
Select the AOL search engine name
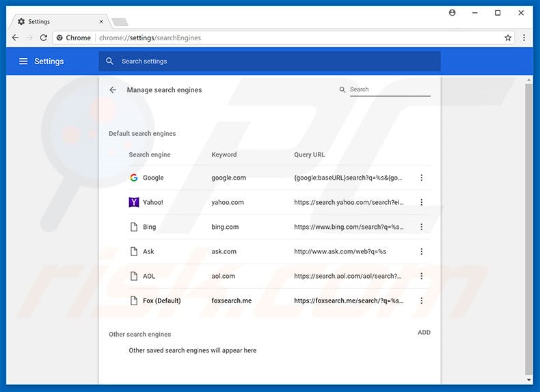149,276
